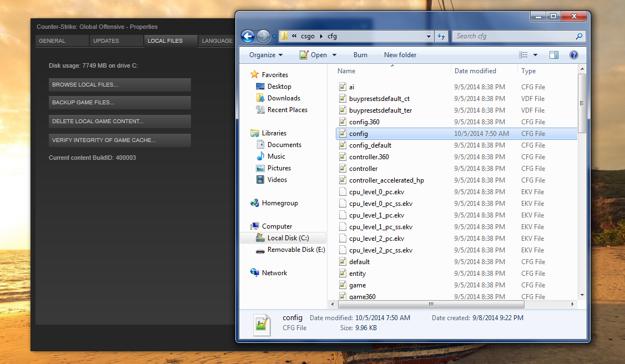Expand the address bar history dropdown
Image resolution: width=625 pixels, height=364 pixels.
(x=429, y=36)
